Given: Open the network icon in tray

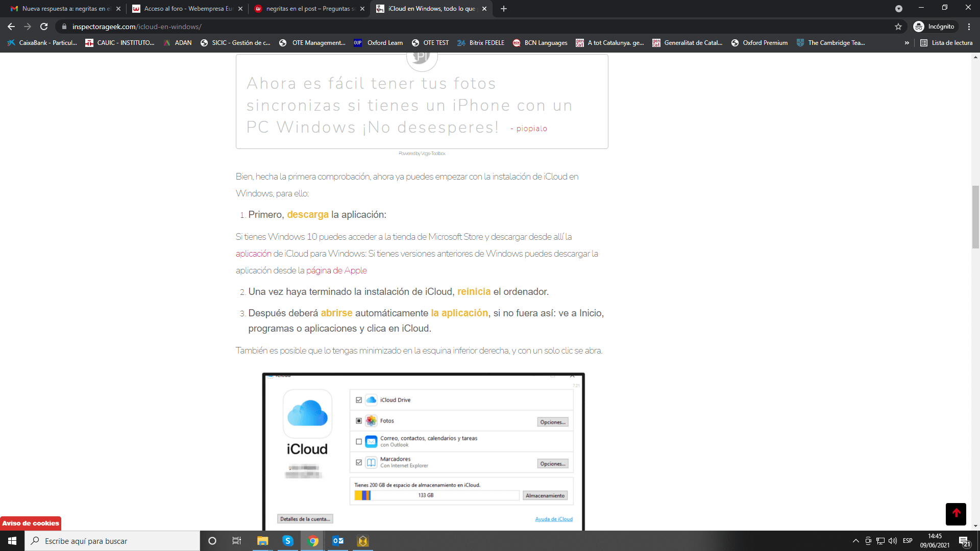Looking at the screenshot, I should (x=880, y=541).
